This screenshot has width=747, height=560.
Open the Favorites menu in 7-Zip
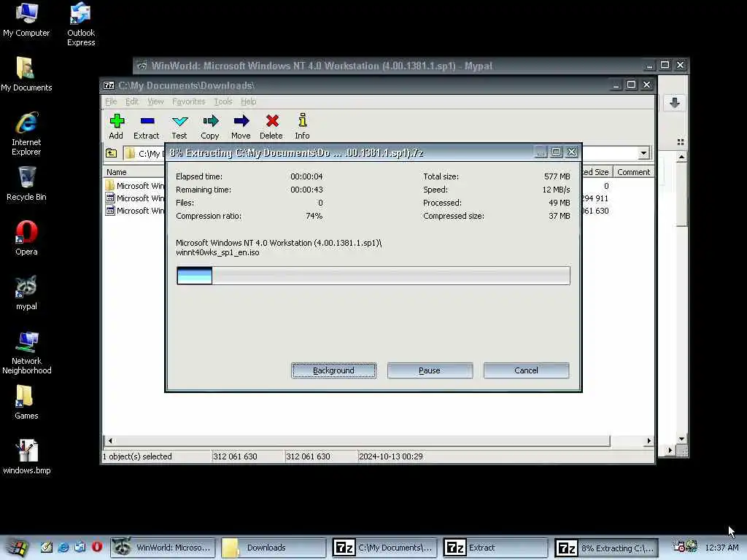click(x=189, y=101)
